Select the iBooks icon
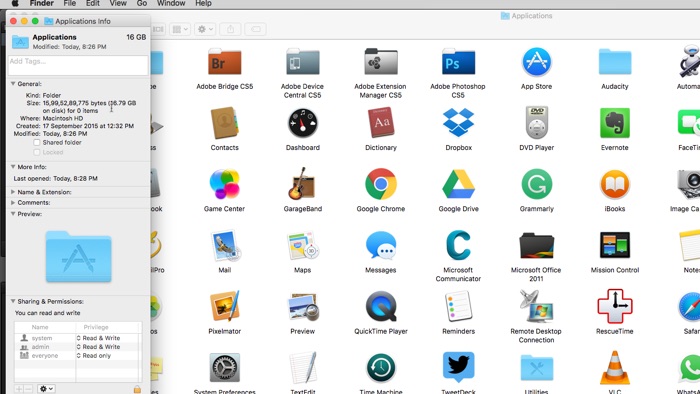700x394 pixels. click(615, 184)
